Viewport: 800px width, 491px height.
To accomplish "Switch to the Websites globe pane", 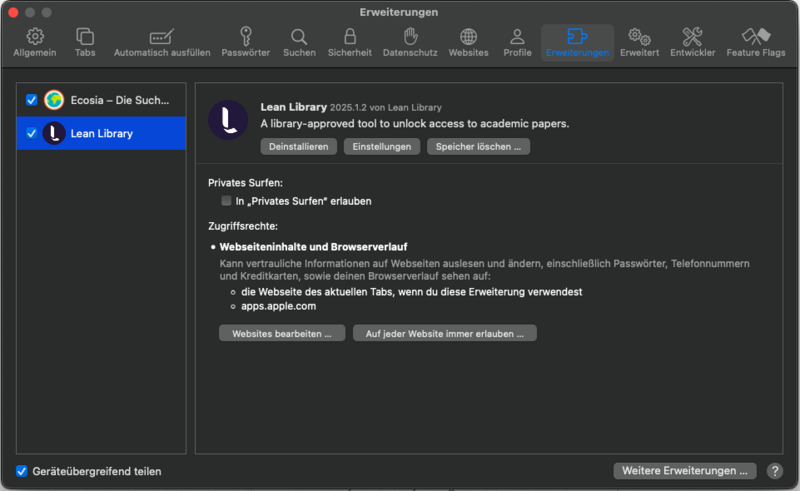I will click(x=468, y=42).
